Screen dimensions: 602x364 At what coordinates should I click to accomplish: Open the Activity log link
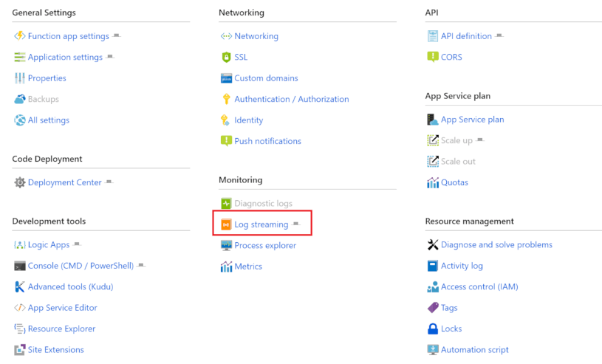[x=462, y=266]
